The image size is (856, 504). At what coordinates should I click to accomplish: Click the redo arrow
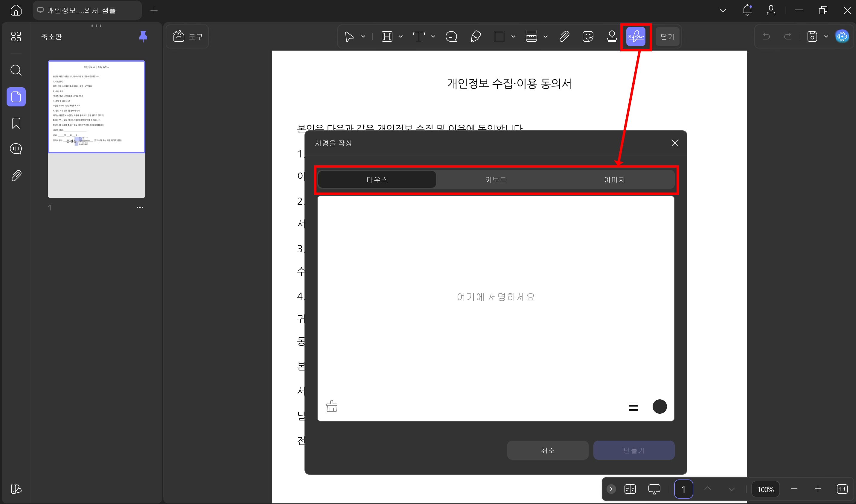coord(787,36)
